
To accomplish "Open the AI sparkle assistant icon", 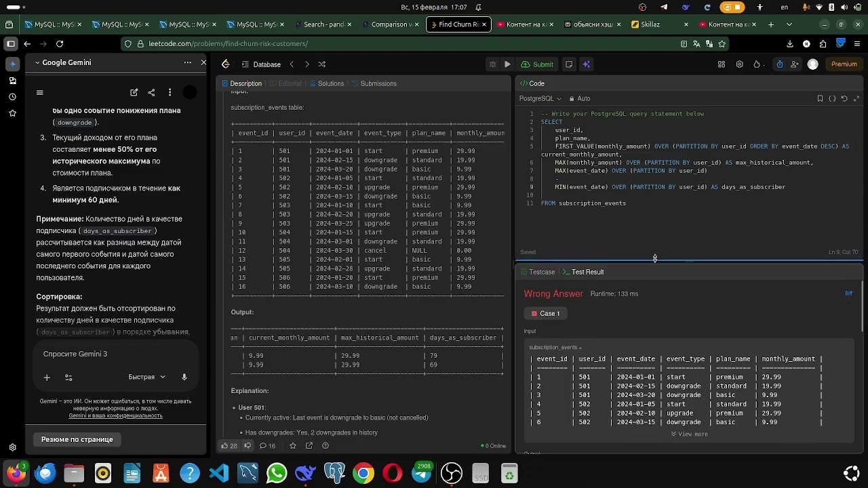I will pyautogui.click(x=587, y=64).
